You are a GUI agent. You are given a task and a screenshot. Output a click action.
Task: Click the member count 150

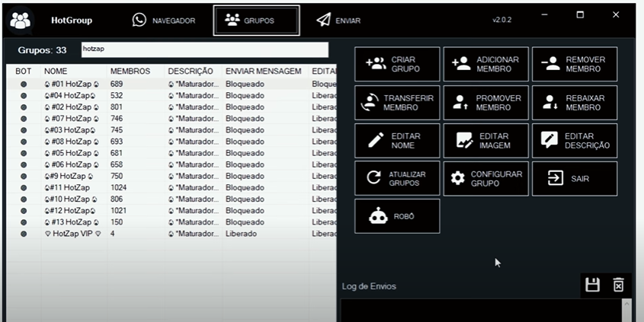point(117,222)
